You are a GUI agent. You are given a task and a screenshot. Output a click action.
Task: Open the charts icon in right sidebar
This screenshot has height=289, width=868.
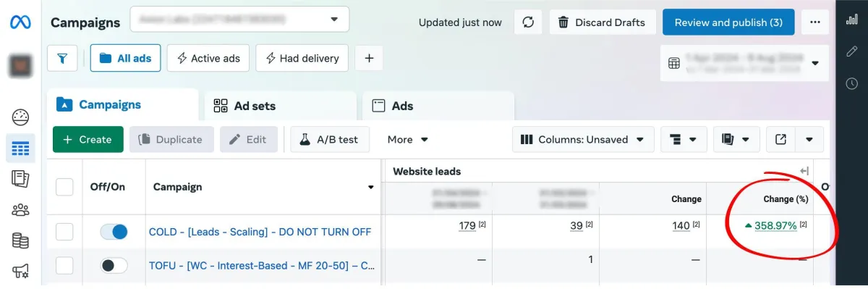pyautogui.click(x=851, y=19)
